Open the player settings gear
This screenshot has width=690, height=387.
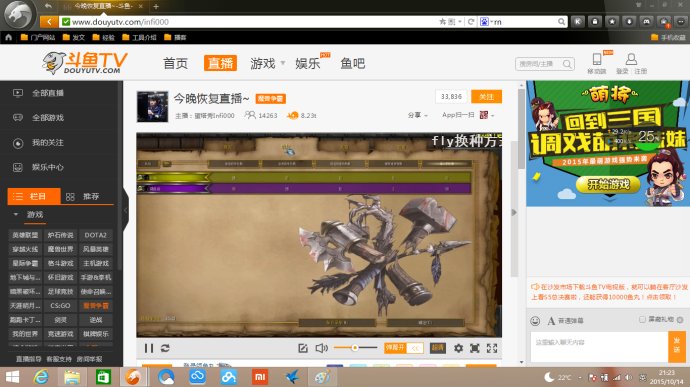click(x=458, y=348)
